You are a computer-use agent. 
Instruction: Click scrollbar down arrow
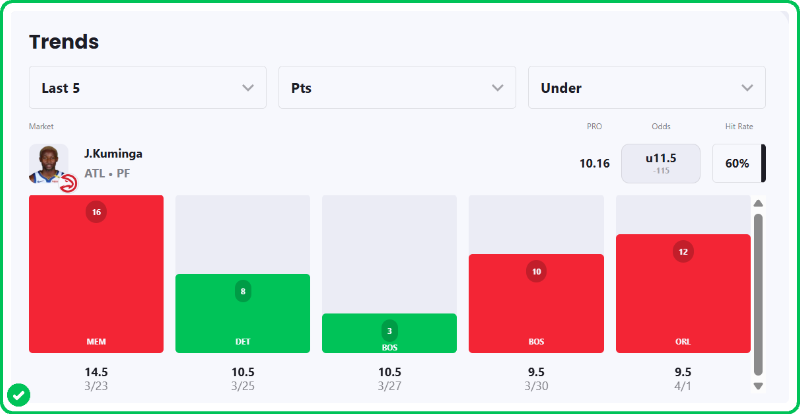tap(758, 386)
